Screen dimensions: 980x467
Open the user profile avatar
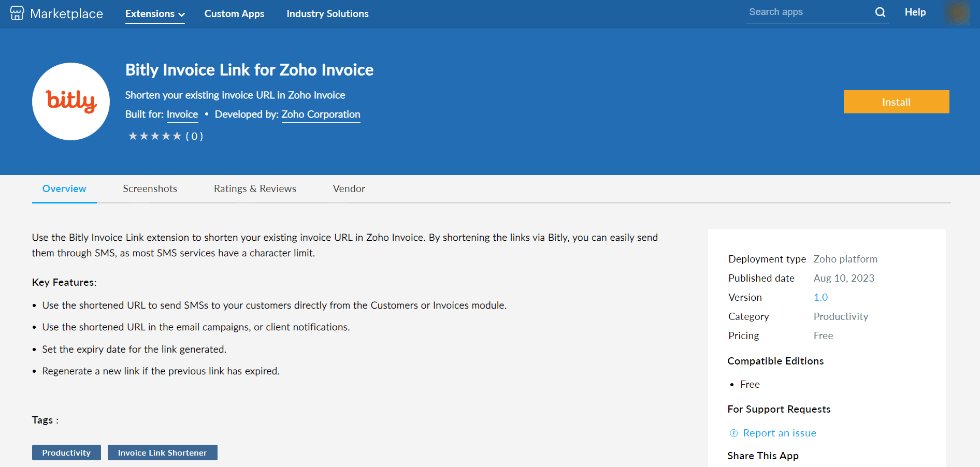957,13
